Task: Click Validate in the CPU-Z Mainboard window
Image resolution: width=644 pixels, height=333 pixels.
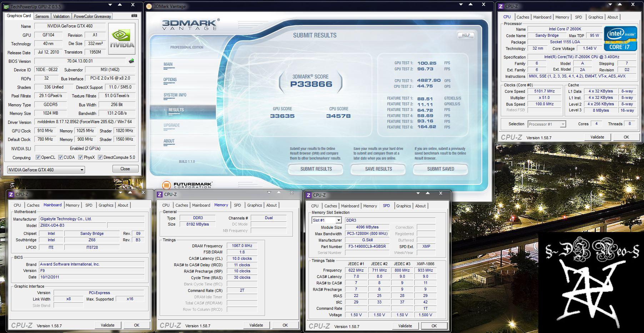Action: click(108, 325)
